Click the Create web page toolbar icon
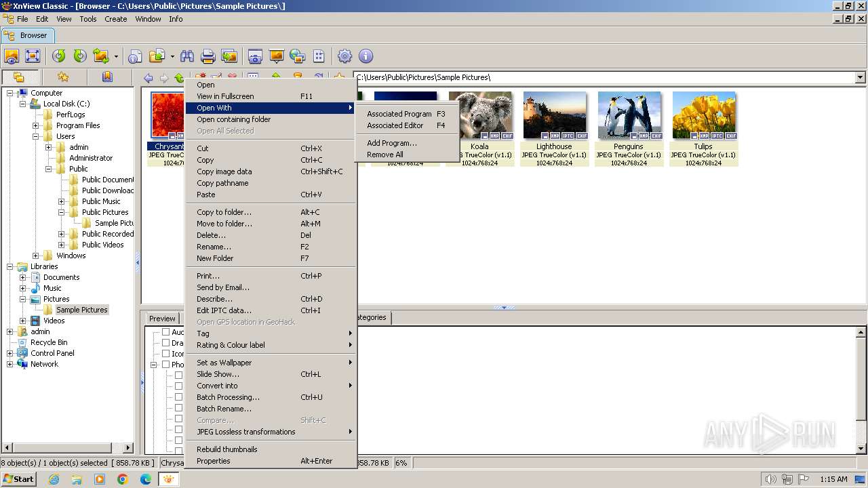Image resolution: width=868 pixels, height=488 pixels. [297, 56]
